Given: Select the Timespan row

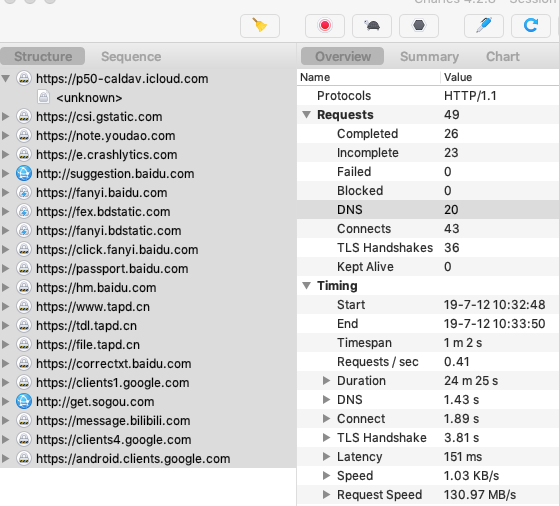Looking at the screenshot, I should click(x=428, y=343).
